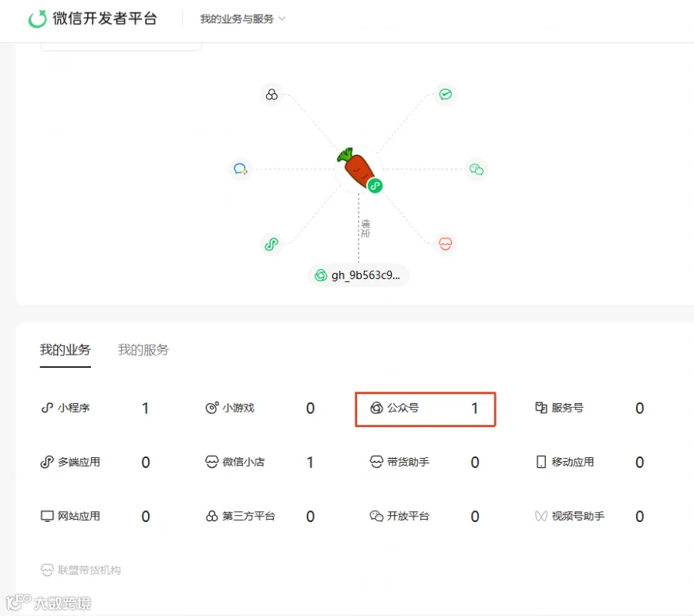
Task: Switch to the 我的业务 tab
Action: (66, 350)
